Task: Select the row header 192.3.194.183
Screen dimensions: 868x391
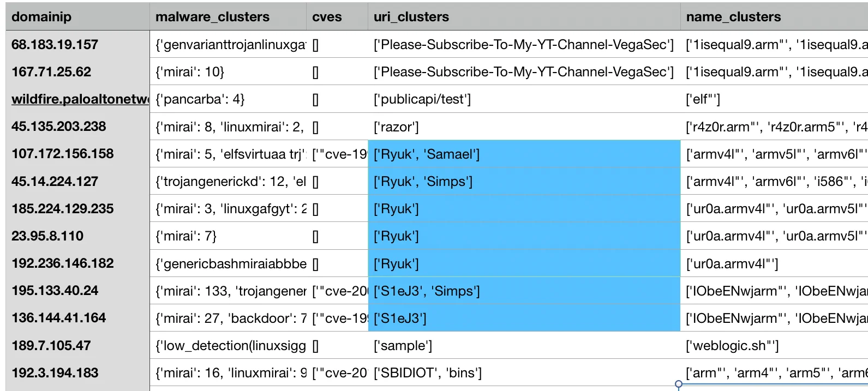Action: pos(77,372)
